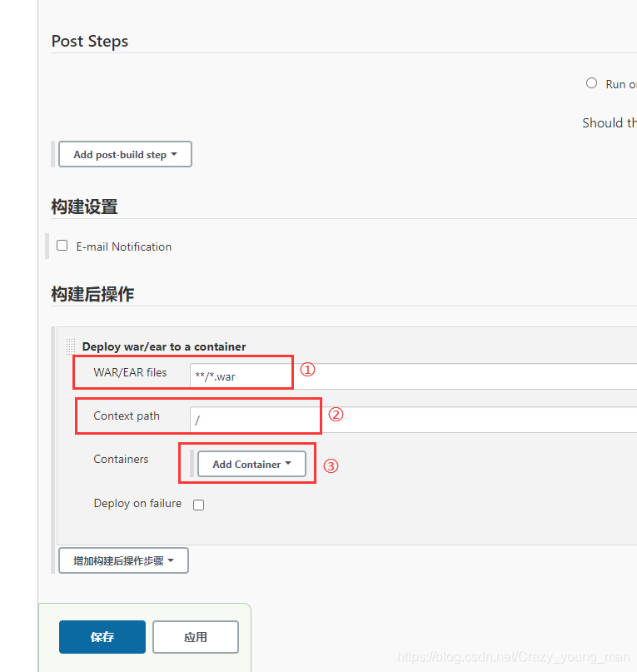The height and width of the screenshot is (672, 637).
Task: Click the WAR/EAR files label
Action: 131,372
